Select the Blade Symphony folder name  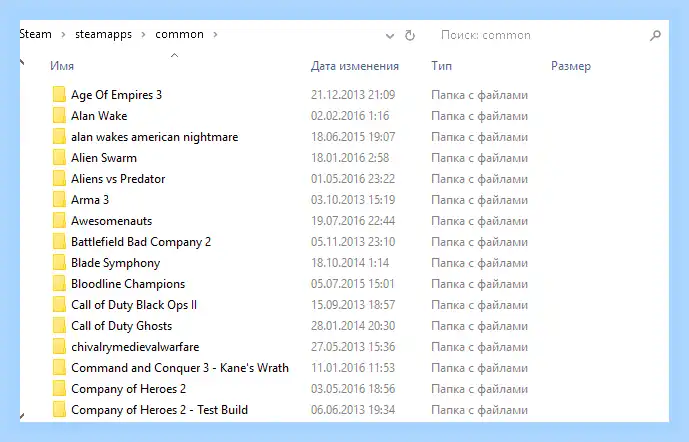tap(116, 263)
